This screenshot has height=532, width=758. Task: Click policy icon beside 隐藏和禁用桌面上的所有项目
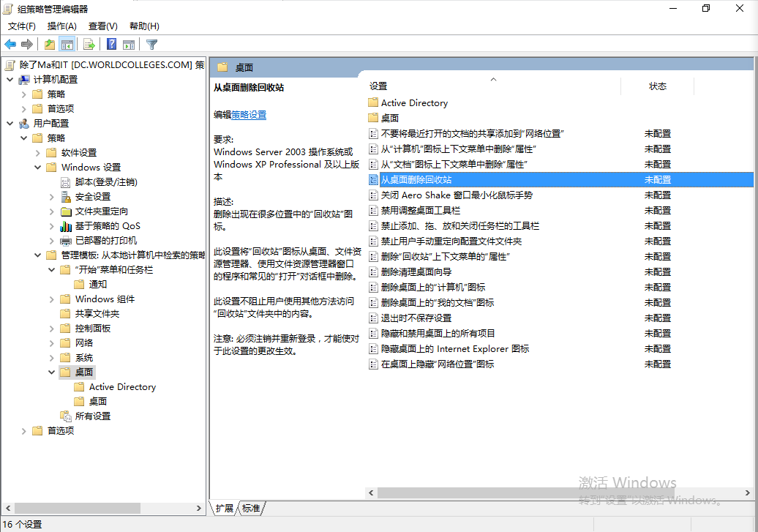(373, 333)
